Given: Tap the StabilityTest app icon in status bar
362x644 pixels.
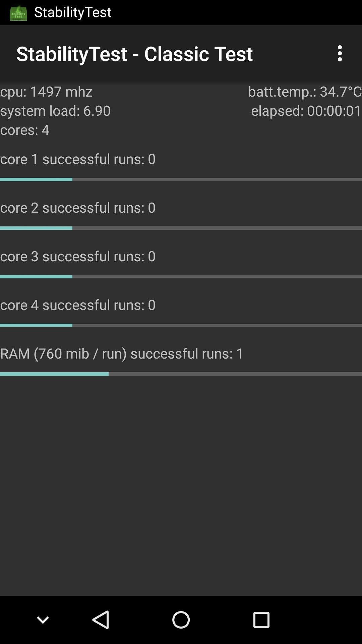Looking at the screenshot, I should click(x=18, y=13).
